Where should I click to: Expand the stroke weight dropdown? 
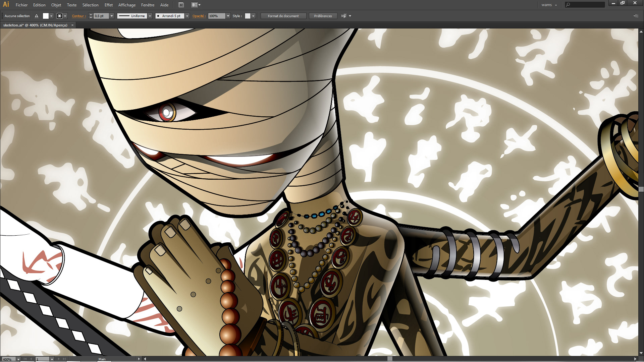pos(112,16)
